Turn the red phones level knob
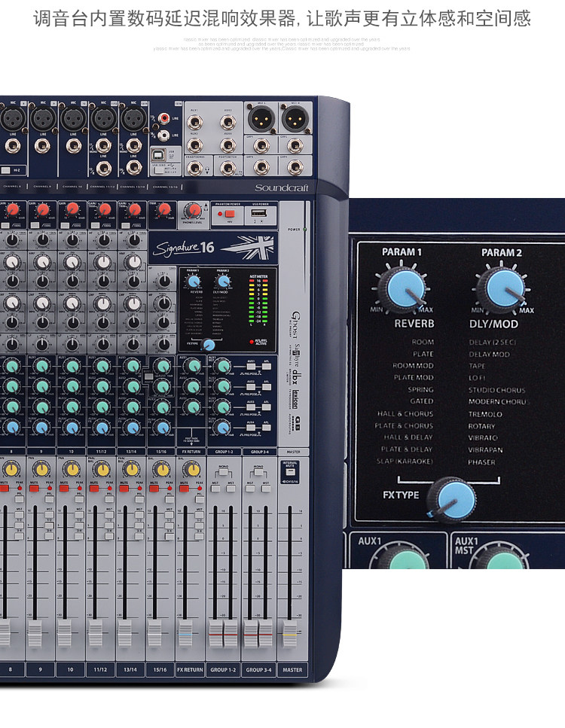 click(x=192, y=211)
